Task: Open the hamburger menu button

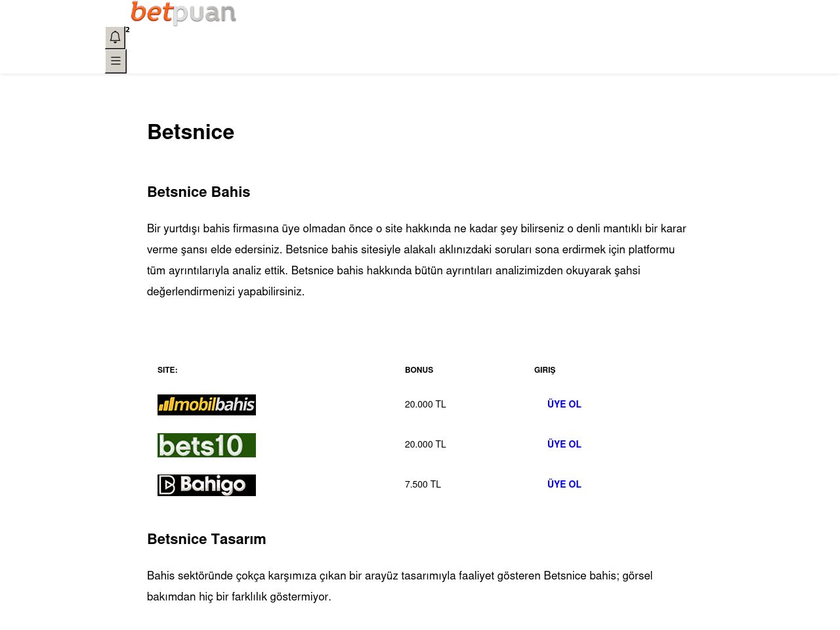Action: 115,61
